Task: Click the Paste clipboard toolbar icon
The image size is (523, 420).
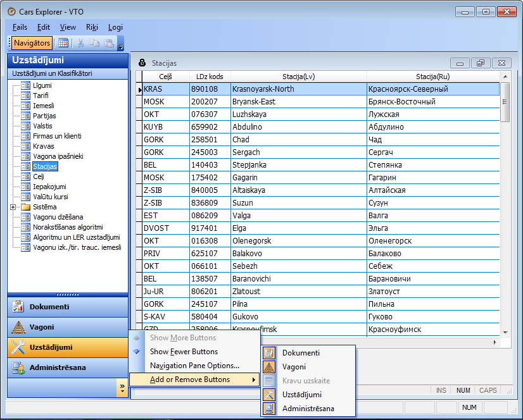Action: pyautogui.click(x=108, y=43)
